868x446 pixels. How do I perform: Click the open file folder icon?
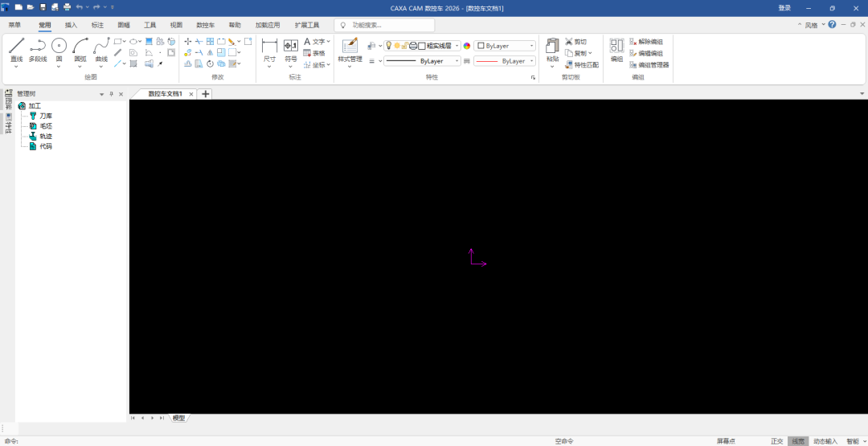point(31,7)
